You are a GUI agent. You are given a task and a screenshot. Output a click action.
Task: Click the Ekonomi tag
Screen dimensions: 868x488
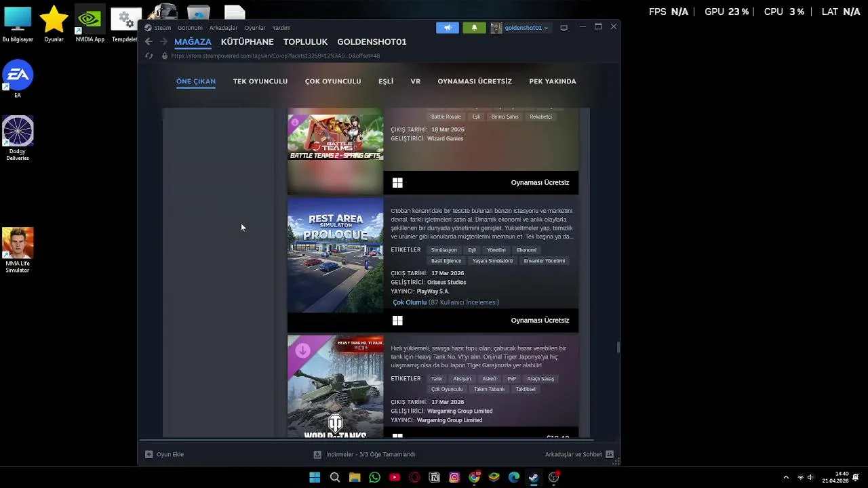[x=526, y=250]
